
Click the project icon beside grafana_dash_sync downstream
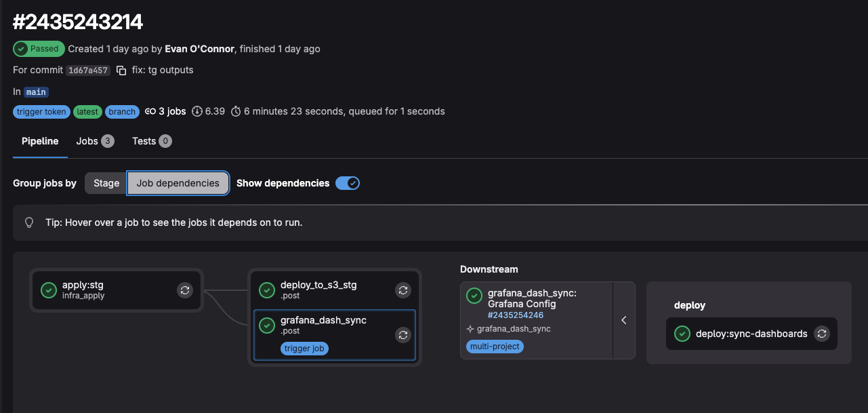click(470, 329)
